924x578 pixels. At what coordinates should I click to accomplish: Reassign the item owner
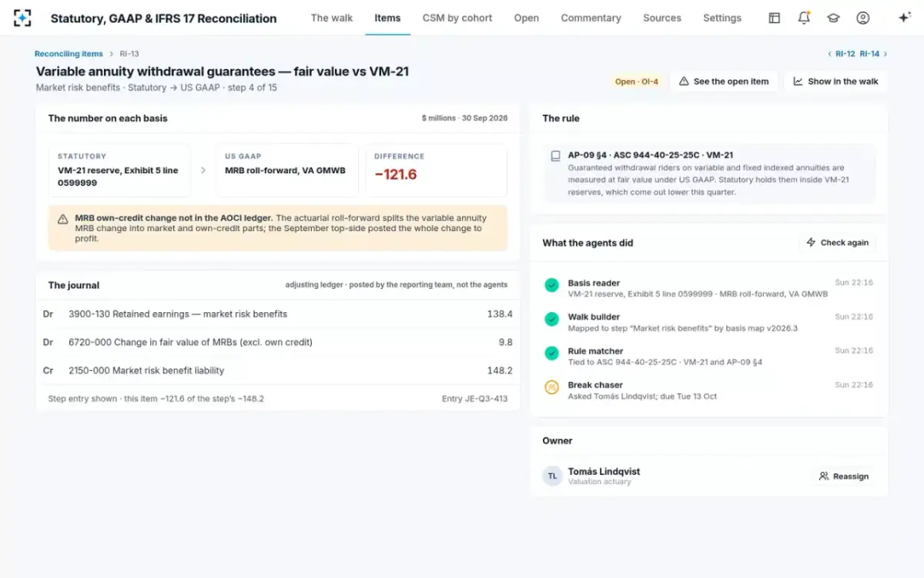(843, 476)
